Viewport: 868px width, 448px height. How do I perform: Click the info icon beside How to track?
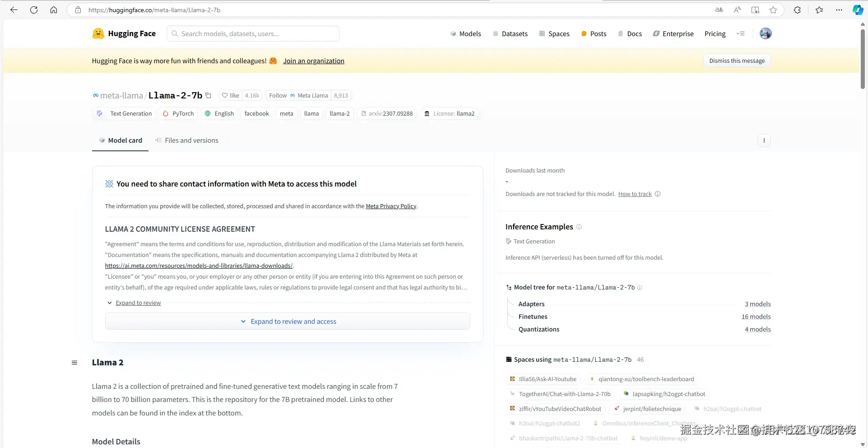coord(658,194)
